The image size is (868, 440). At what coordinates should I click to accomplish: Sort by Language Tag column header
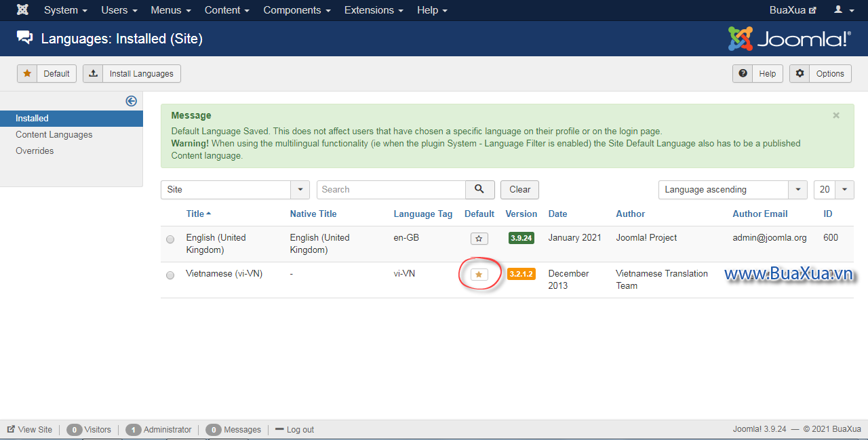(x=423, y=214)
